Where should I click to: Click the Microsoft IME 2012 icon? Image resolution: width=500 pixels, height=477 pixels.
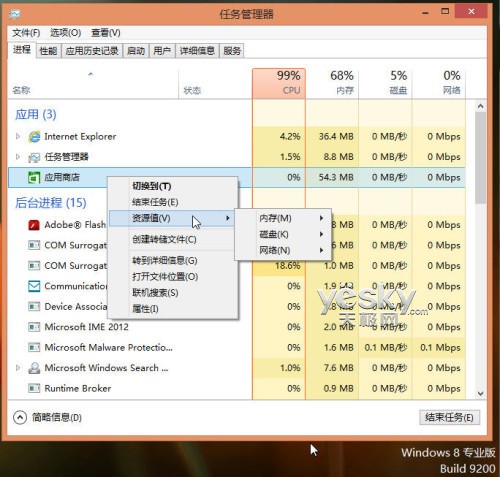click(x=34, y=327)
